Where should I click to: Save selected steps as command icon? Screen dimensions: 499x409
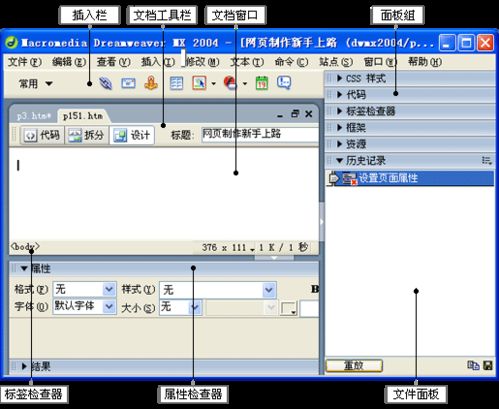coord(488,366)
